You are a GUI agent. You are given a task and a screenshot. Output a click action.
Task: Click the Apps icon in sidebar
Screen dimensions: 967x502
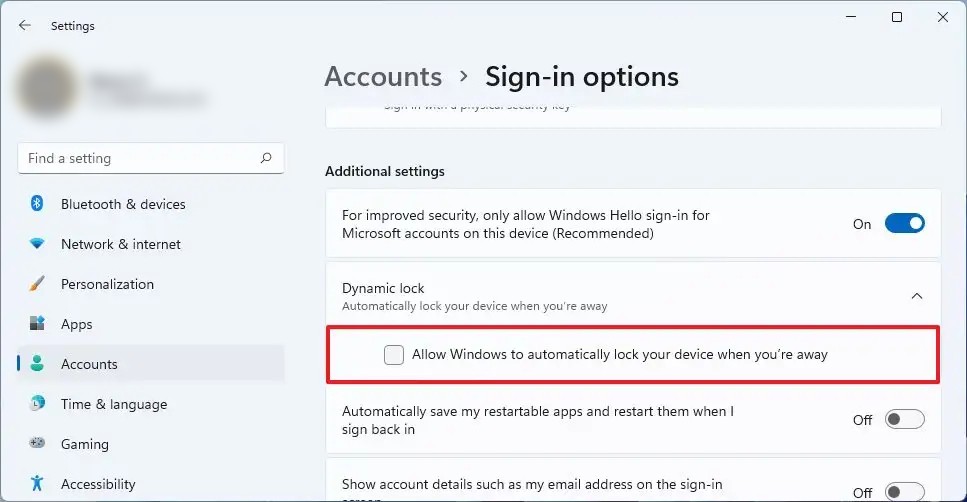[x=37, y=323]
